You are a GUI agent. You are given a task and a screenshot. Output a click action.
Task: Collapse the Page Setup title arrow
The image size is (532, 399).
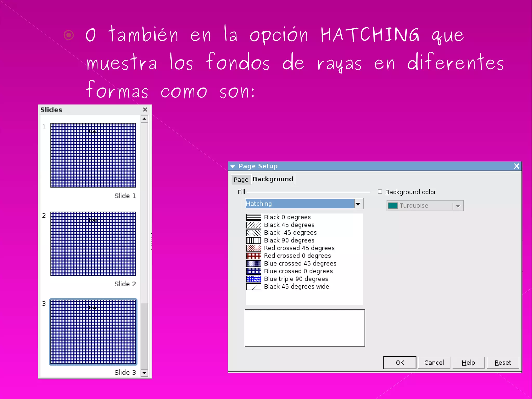(233, 166)
